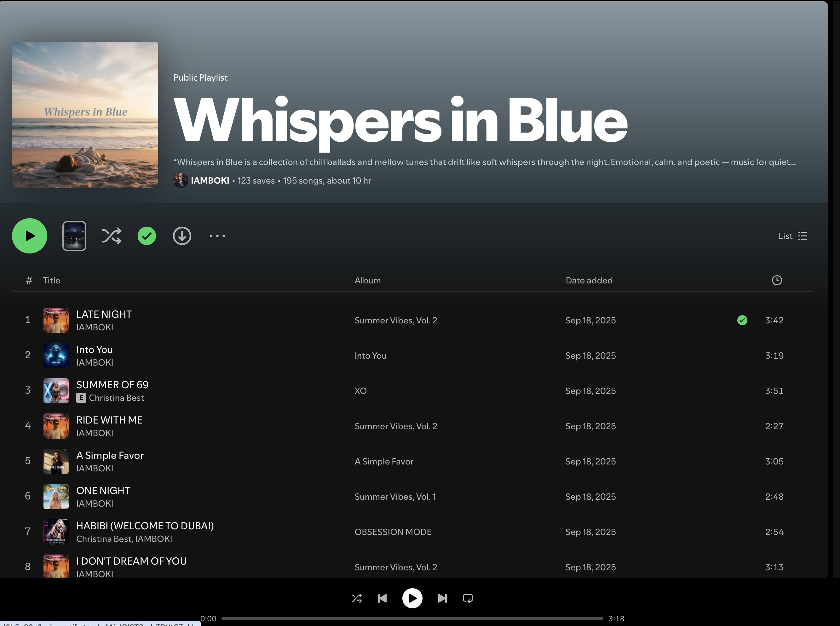The width and height of the screenshot is (840, 626).
Task: Click the Whispers in Blue cover art
Action: [x=85, y=114]
